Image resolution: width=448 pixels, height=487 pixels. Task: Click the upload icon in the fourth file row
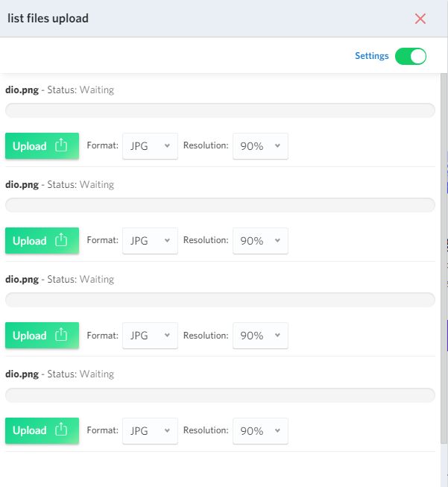pos(61,430)
